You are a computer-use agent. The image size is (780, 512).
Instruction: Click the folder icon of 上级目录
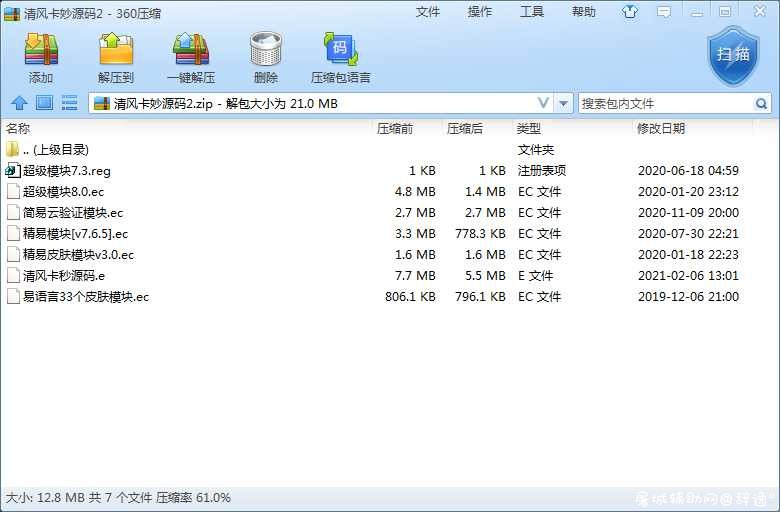point(12,149)
